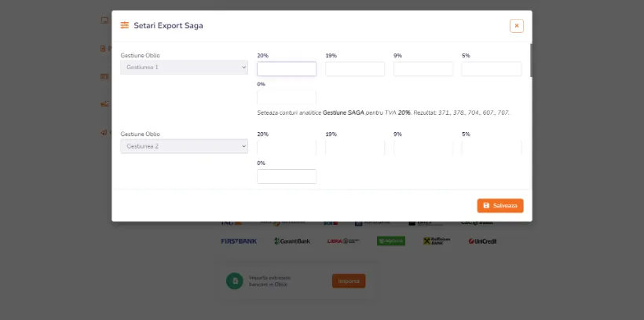Image resolution: width=644 pixels, height=320 pixels.
Task: Focus the 20% field for Gestiunea 1
Action: 287,68
